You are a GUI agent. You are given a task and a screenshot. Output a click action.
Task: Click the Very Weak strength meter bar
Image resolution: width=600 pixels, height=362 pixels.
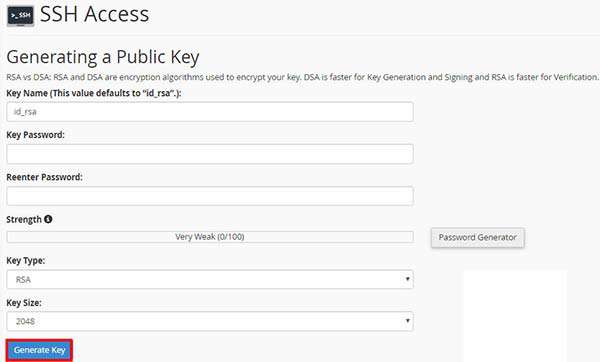210,237
